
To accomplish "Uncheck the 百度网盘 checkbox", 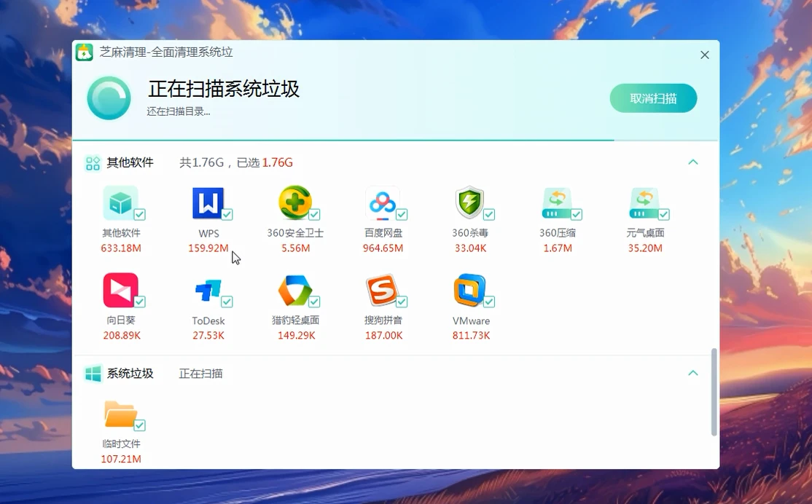I will (x=402, y=214).
